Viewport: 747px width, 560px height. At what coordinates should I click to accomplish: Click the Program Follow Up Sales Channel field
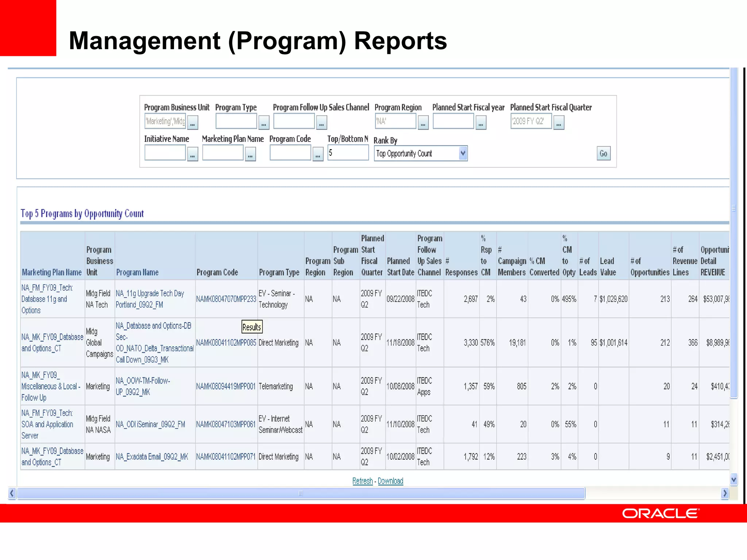[294, 121]
